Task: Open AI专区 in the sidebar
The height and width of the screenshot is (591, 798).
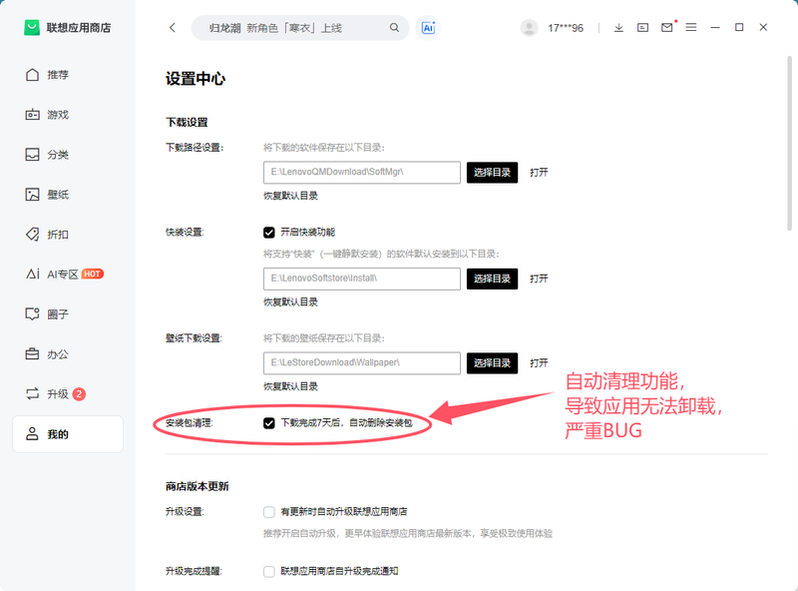Action: point(68,274)
